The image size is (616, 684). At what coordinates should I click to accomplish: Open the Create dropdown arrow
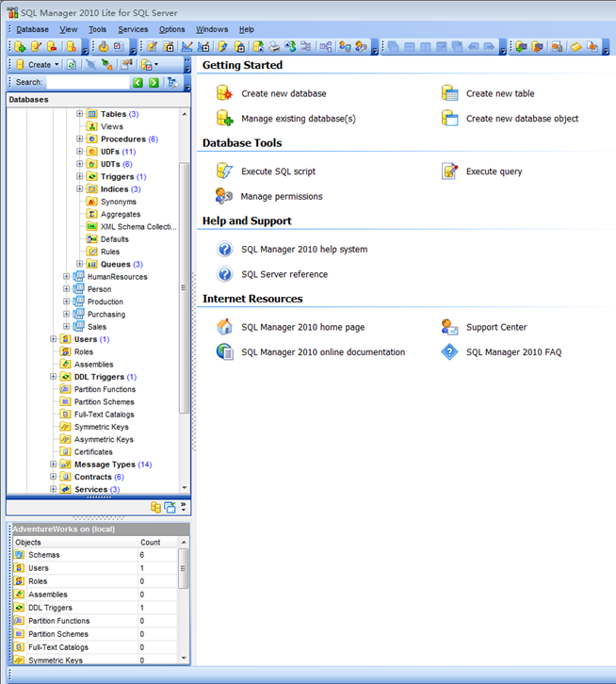point(57,65)
